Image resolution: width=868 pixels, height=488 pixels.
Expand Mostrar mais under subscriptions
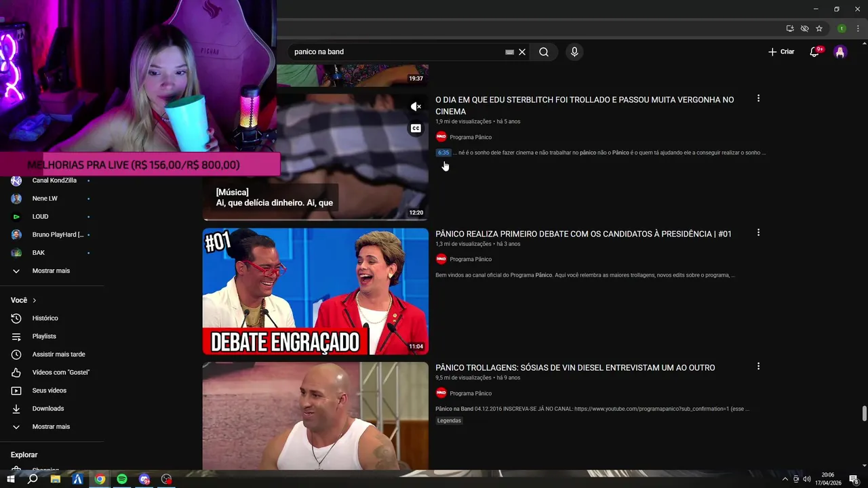click(52, 270)
